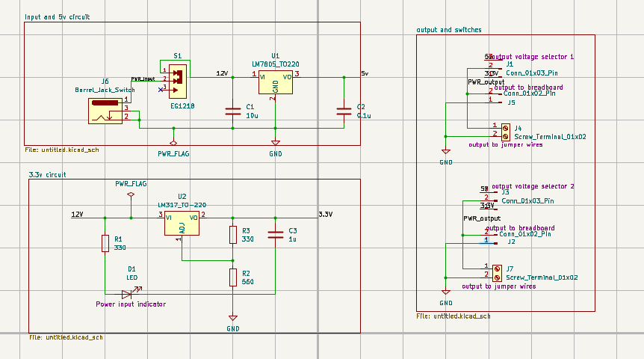Click the 12V label beside U1 input
The width and height of the screenshot is (644, 359).
pos(222,73)
